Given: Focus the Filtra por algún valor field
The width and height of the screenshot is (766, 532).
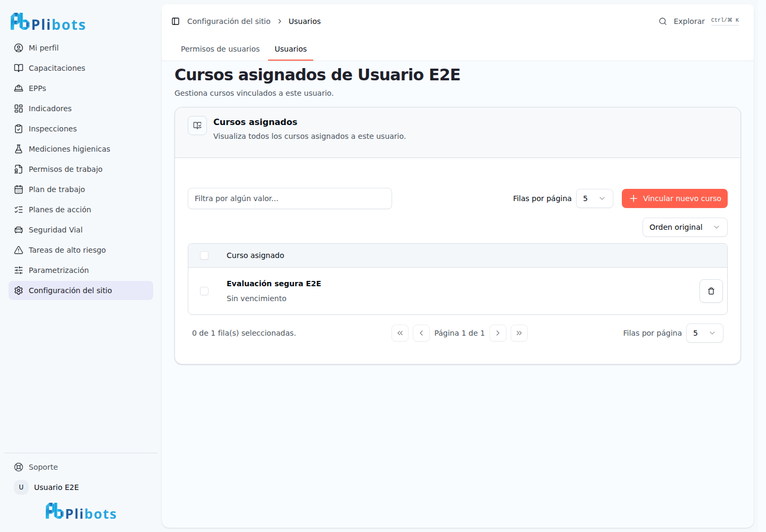Looking at the screenshot, I should [290, 198].
